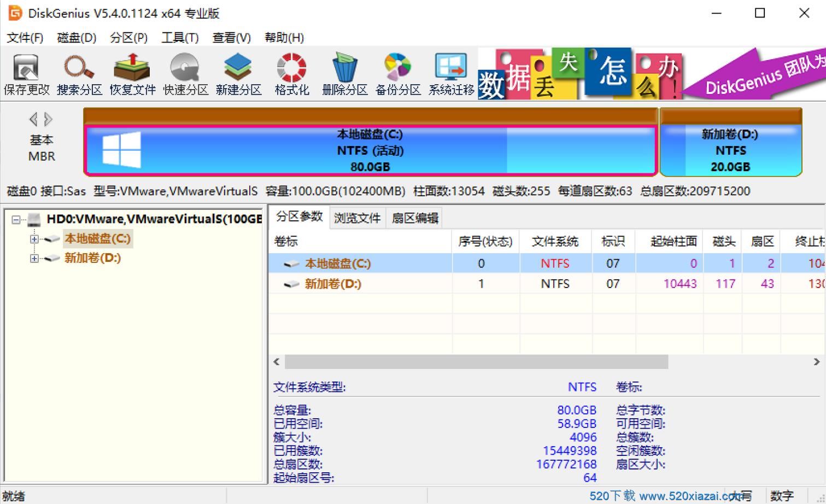
Task: Launch the 恢复文件 file recovery tool
Action: 132,74
